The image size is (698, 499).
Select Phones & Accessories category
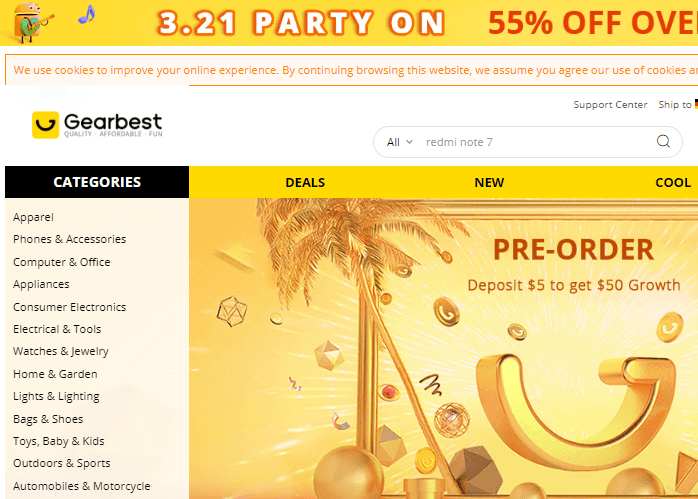pyautogui.click(x=69, y=239)
